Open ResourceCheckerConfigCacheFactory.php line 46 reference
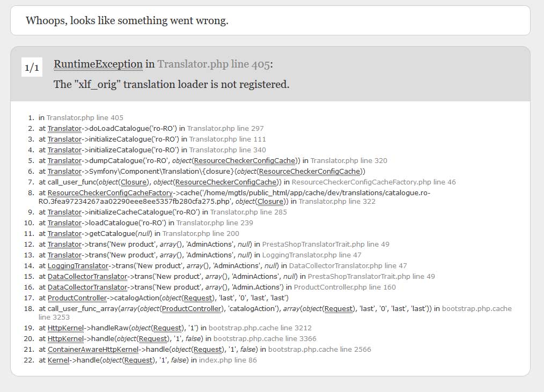Screen dimensions: 544x392 pyautogui.click(x=373, y=182)
